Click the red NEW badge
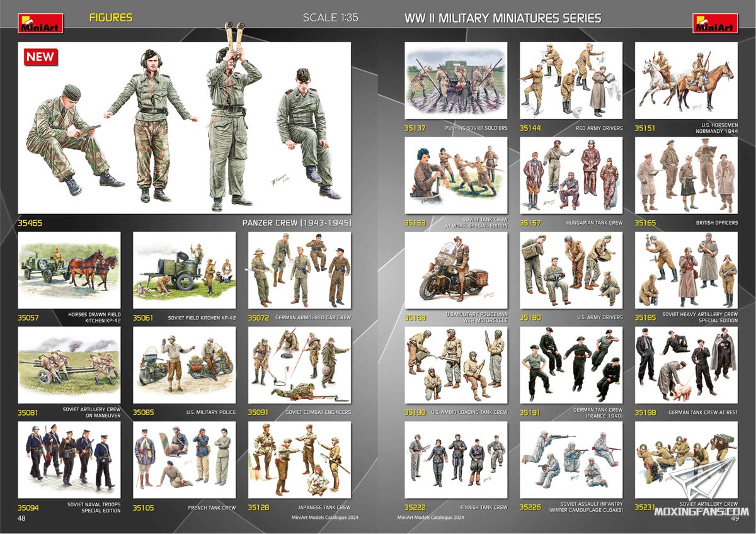Image resolution: width=756 pixels, height=534 pixels. (x=41, y=57)
